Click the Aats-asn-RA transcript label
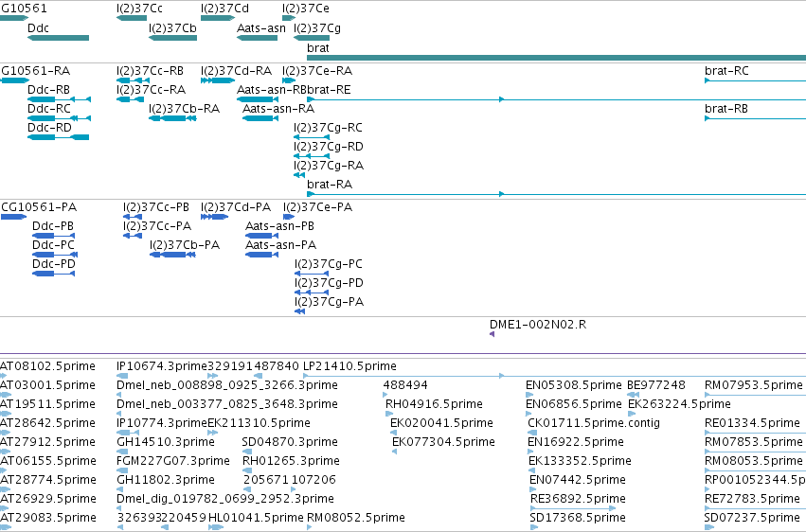 (278, 109)
